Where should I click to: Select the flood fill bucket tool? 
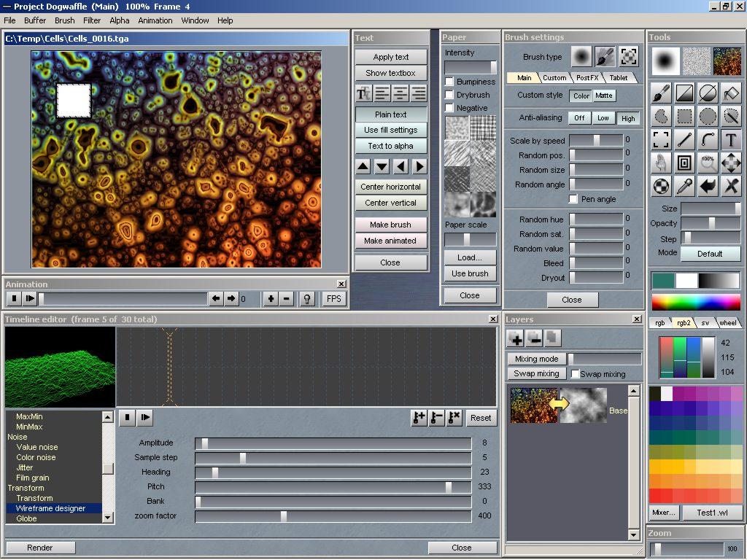coord(731,93)
